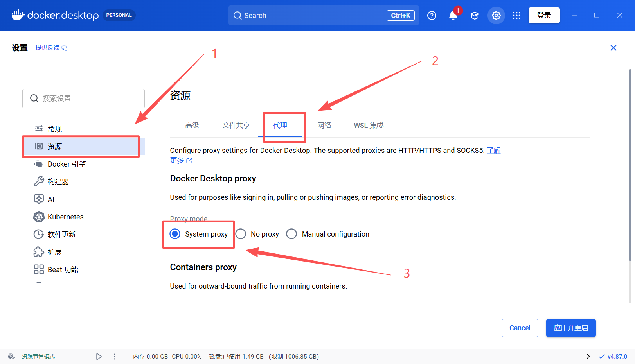Click the AI sparkle icon
Viewport: 635px width, 364px height.
(x=39, y=199)
